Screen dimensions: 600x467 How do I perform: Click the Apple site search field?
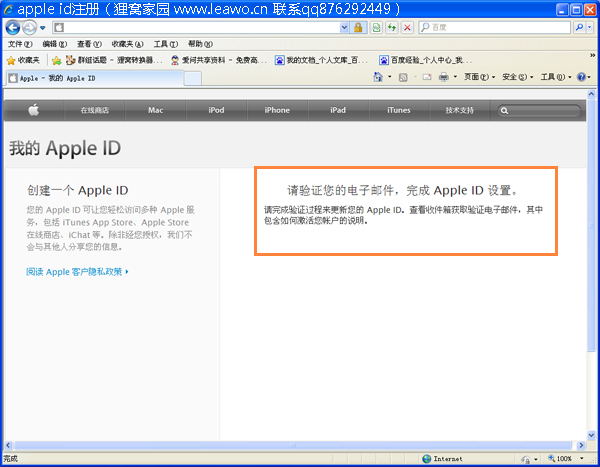[539, 111]
